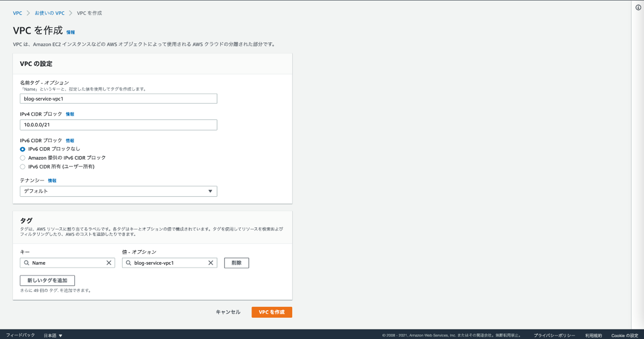
Task: Clear the Name key field with X
Action: (109, 263)
